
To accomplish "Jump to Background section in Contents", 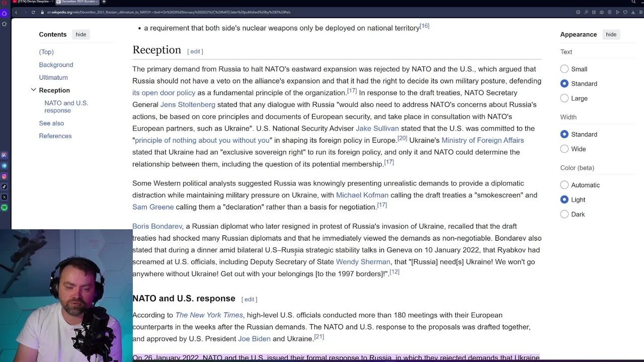I will tap(56, 65).
